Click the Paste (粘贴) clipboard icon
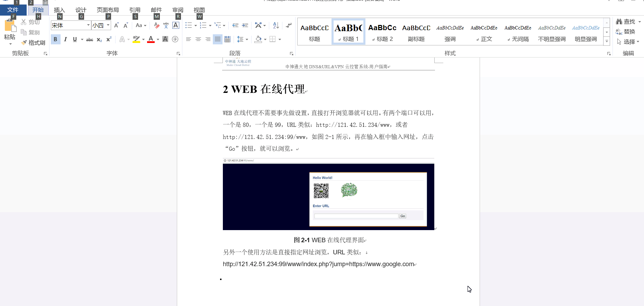 coord(10,26)
